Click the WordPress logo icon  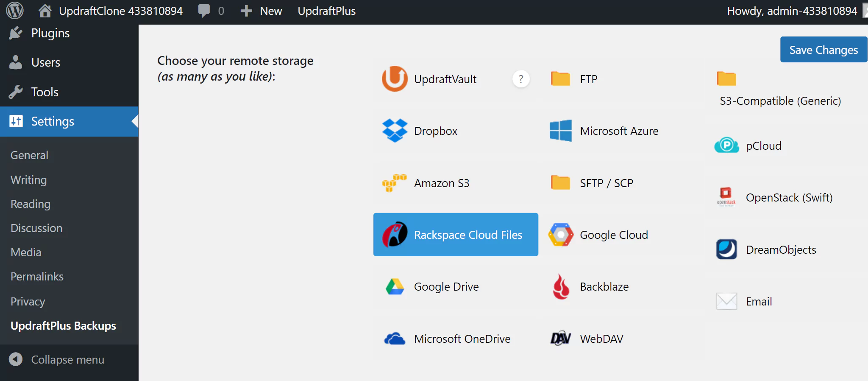pyautogui.click(x=15, y=11)
